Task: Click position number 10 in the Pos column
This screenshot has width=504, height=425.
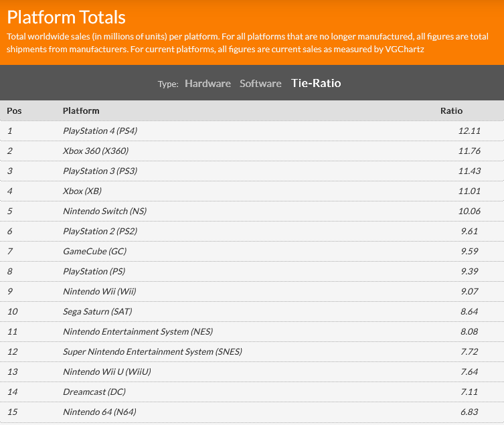Action: 12,311
